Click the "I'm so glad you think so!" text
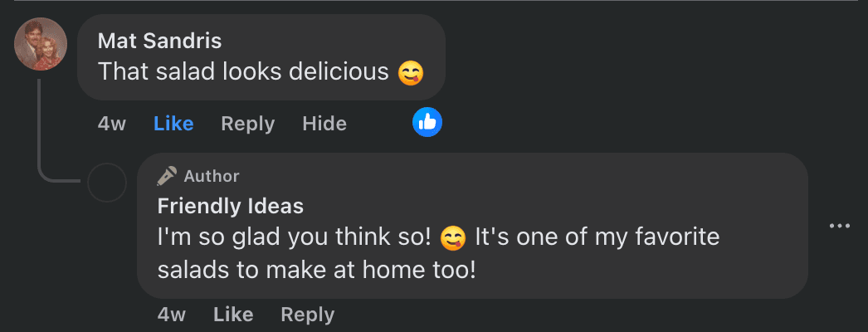 point(295,237)
